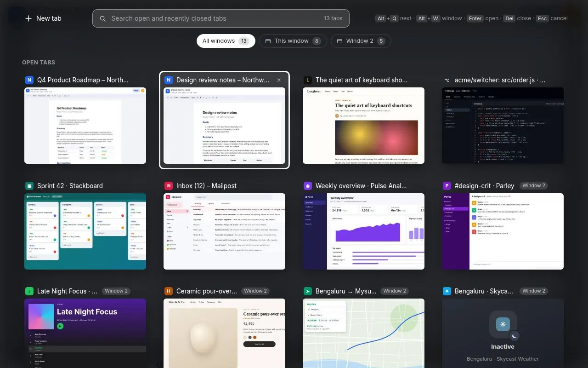The width and height of the screenshot is (588, 368).
Task: Click the Enter key hint for open
Action: pyautogui.click(x=475, y=18)
